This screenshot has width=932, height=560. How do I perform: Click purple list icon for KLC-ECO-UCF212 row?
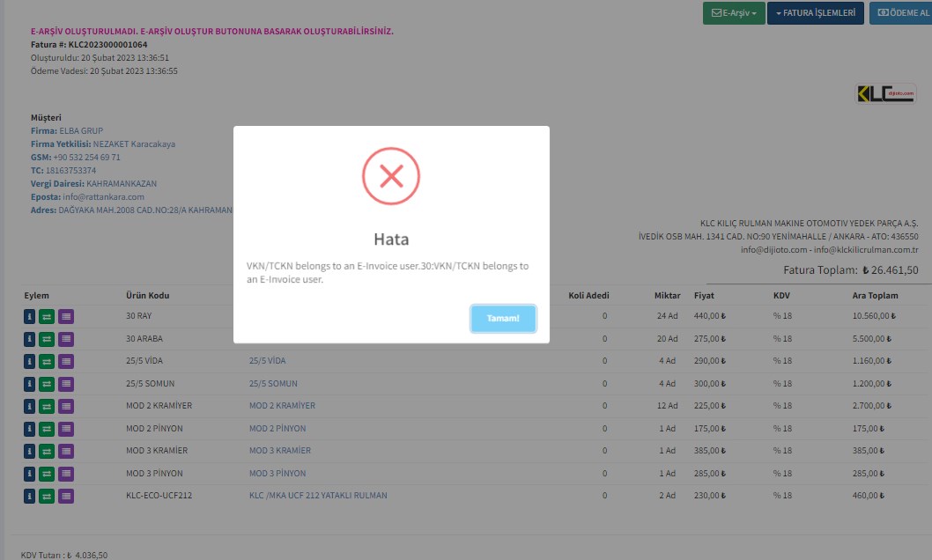pyautogui.click(x=66, y=496)
